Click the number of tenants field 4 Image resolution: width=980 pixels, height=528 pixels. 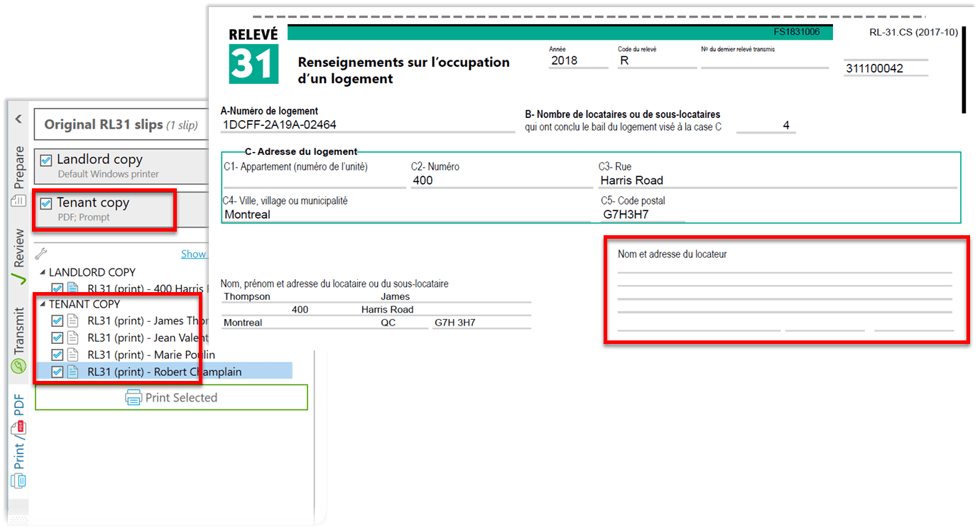766,126
